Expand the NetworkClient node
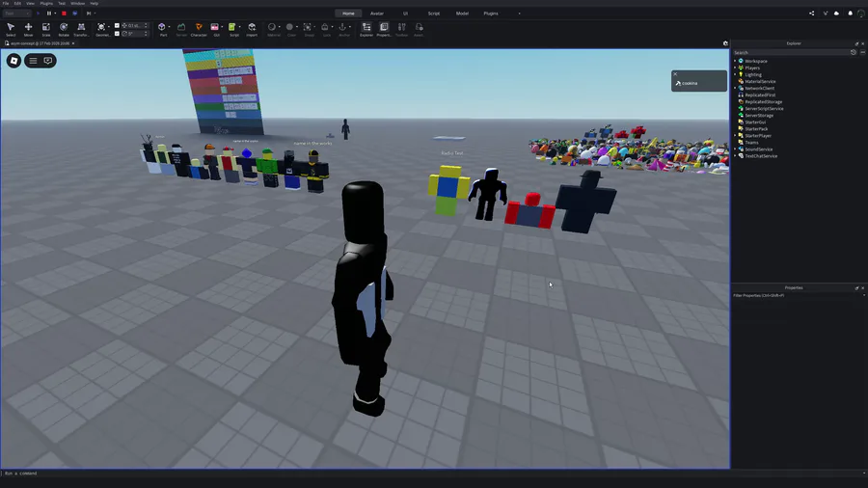This screenshot has width=868, height=488. coord(735,88)
